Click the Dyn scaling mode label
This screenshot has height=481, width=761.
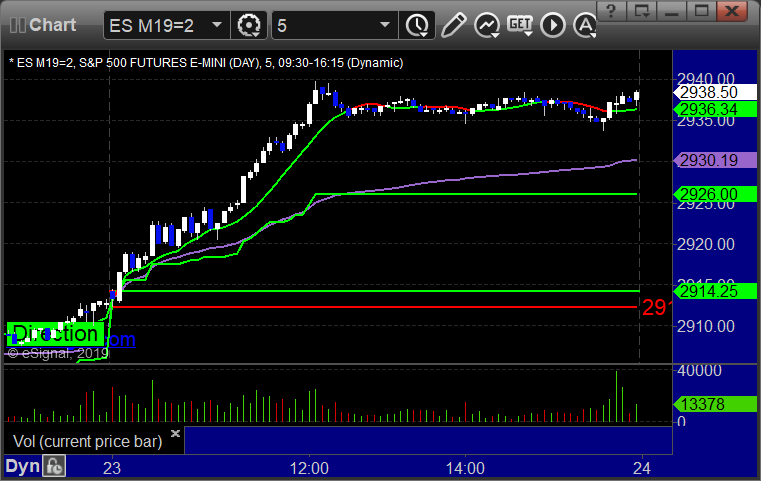click(22, 466)
